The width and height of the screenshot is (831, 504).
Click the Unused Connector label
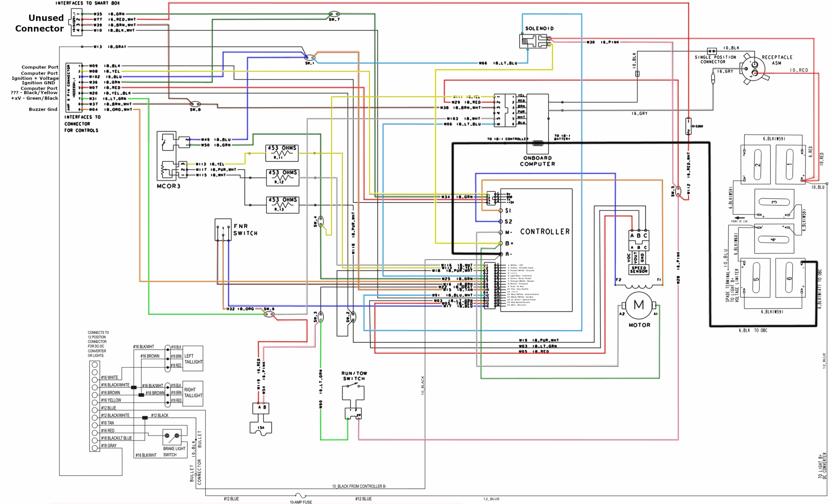pyautogui.click(x=40, y=23)
